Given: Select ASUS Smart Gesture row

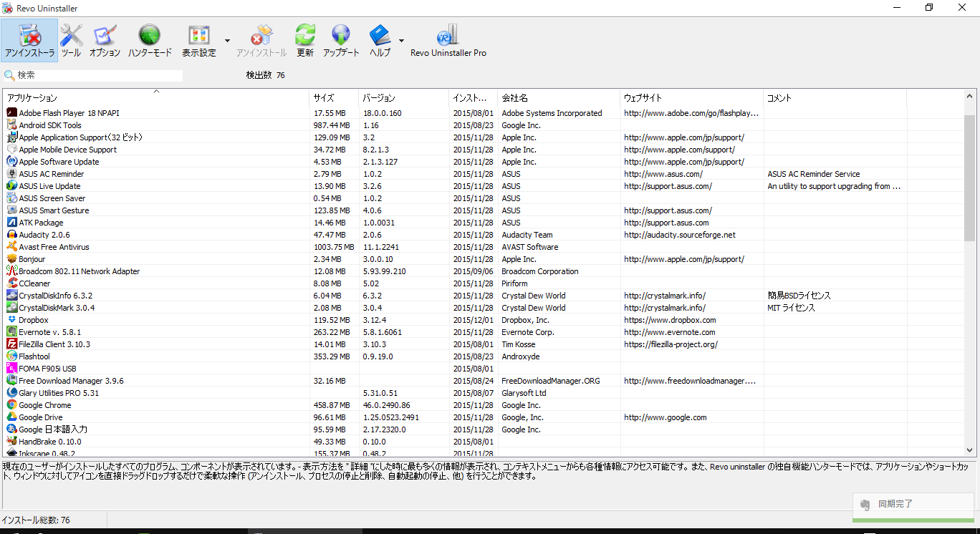Looking at the screenshot, I should (484, 210).
